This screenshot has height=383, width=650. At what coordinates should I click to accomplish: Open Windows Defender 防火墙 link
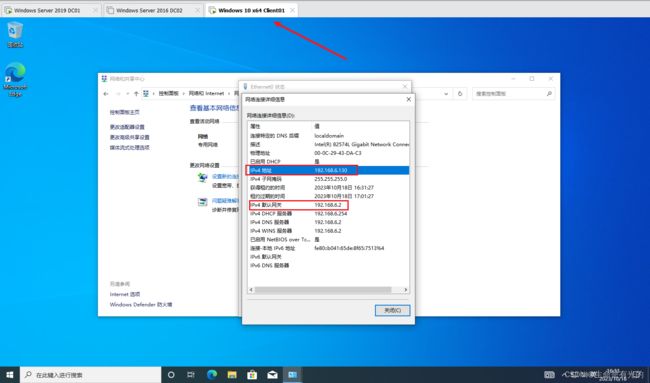pyautogui.click(x=141, y=305)
